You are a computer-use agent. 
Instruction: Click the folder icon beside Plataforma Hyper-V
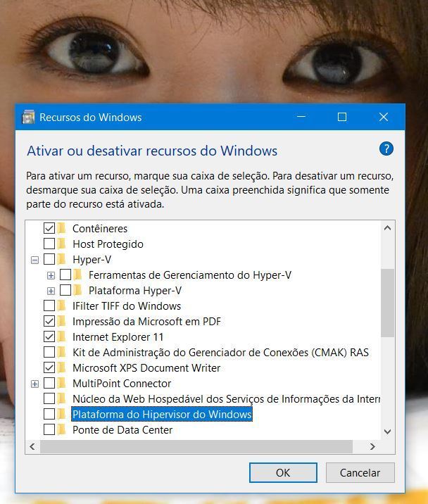pos(77,290)
